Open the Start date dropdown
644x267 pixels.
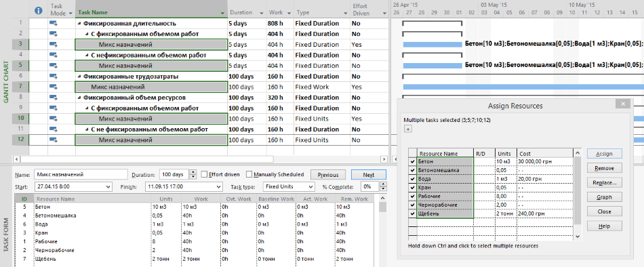(108, 186)
